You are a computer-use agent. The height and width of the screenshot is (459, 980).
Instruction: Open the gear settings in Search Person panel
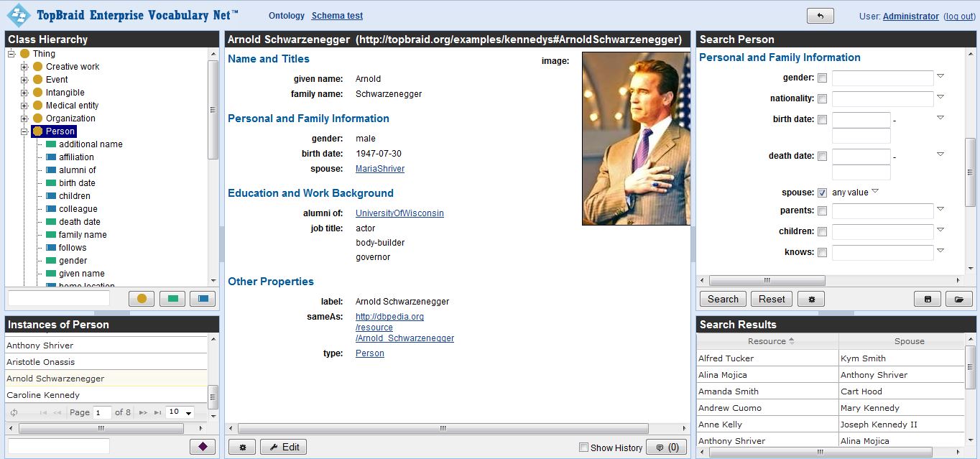[811, 299]
